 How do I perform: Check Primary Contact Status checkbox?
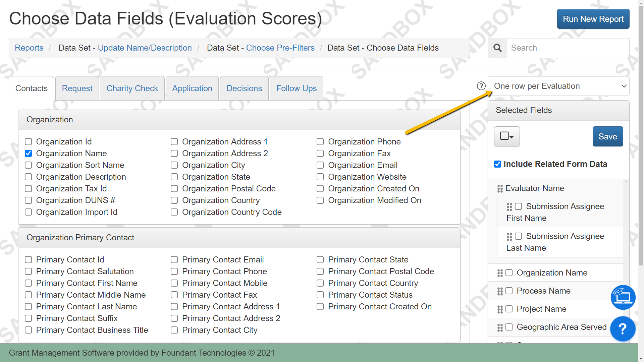320,295
